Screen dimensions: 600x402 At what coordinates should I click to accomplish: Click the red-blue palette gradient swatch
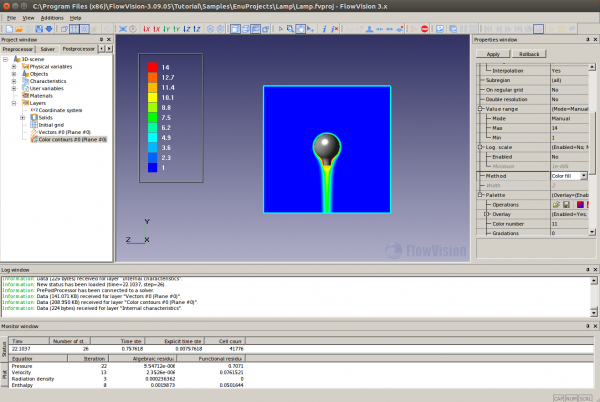[580, 205]
